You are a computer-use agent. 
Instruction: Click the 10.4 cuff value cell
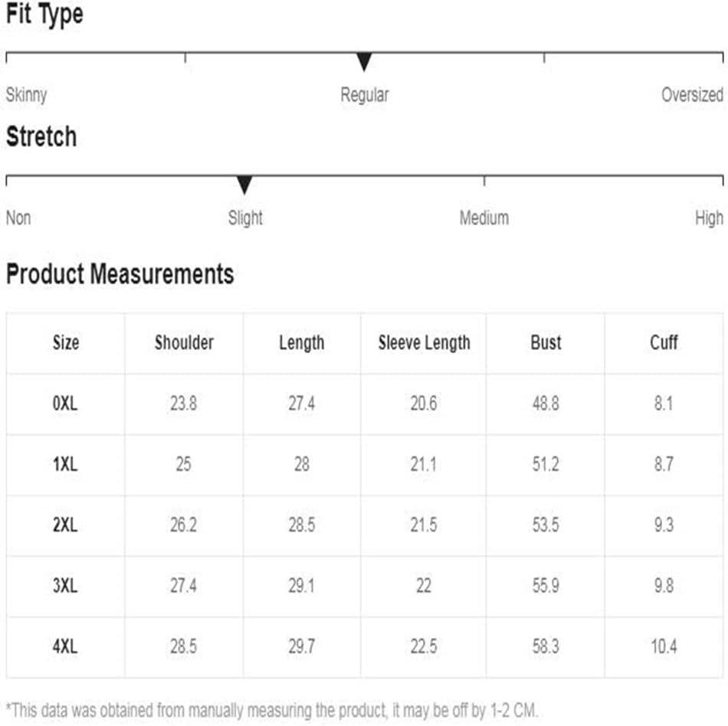664,646
